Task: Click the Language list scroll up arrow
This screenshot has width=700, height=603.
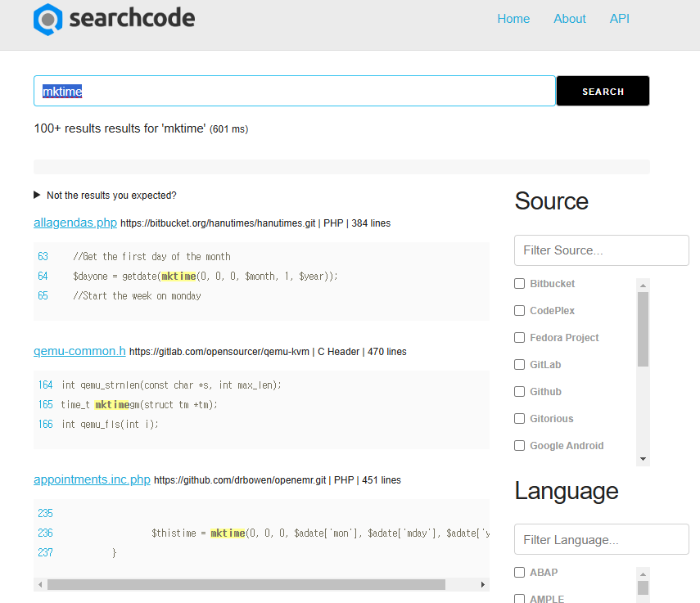Action: pos(643,574)
